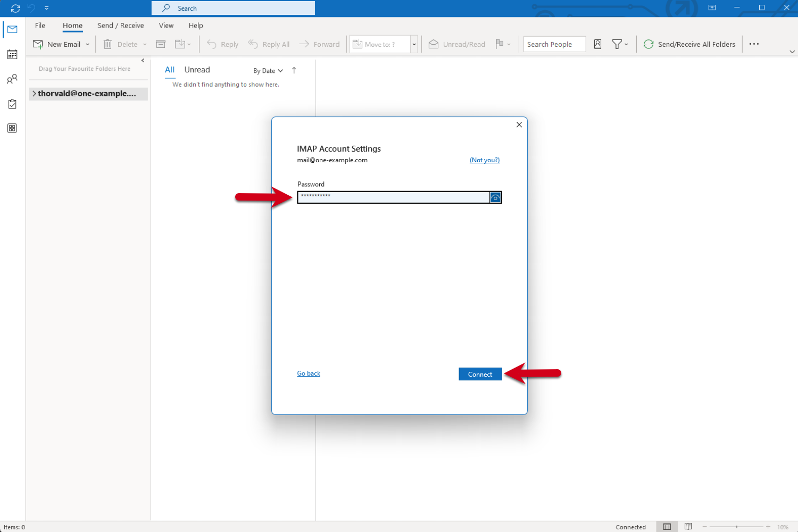798x532 pixels.
Task: Open the By Date sorting dropdown
Action: tap(268, 70)
